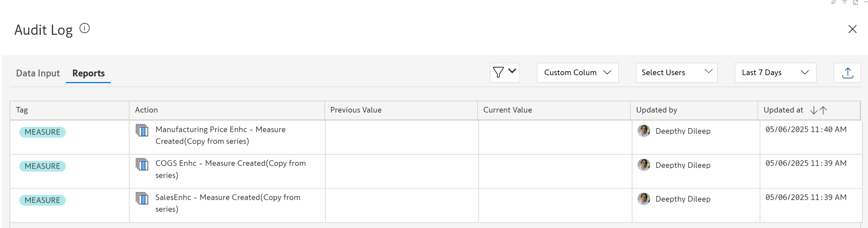Screen dimensions: 868x228
Task: Sort descending using Updated at down arrow
Action: (814, 110)
